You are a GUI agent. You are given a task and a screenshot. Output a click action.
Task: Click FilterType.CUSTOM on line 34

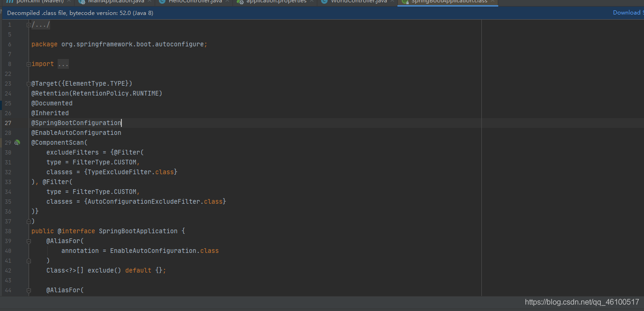tap(105, 192)
